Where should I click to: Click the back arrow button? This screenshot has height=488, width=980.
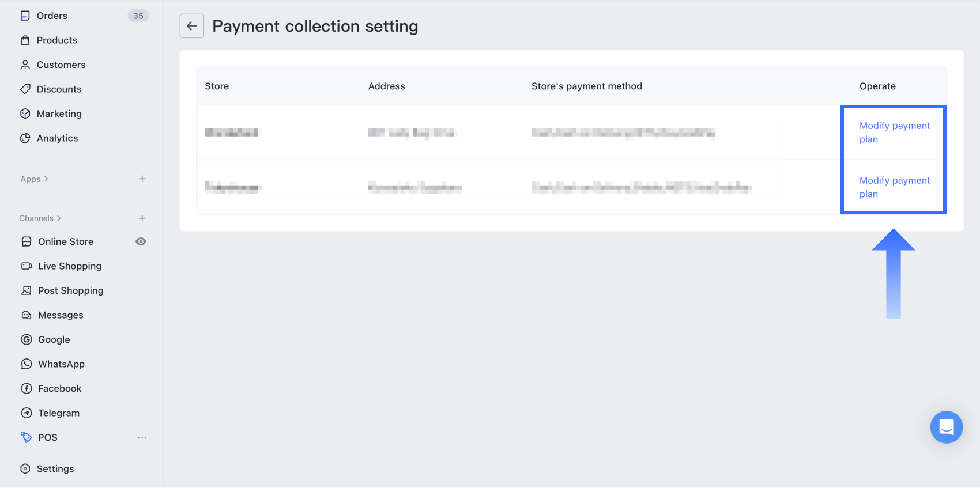(192, 26)
